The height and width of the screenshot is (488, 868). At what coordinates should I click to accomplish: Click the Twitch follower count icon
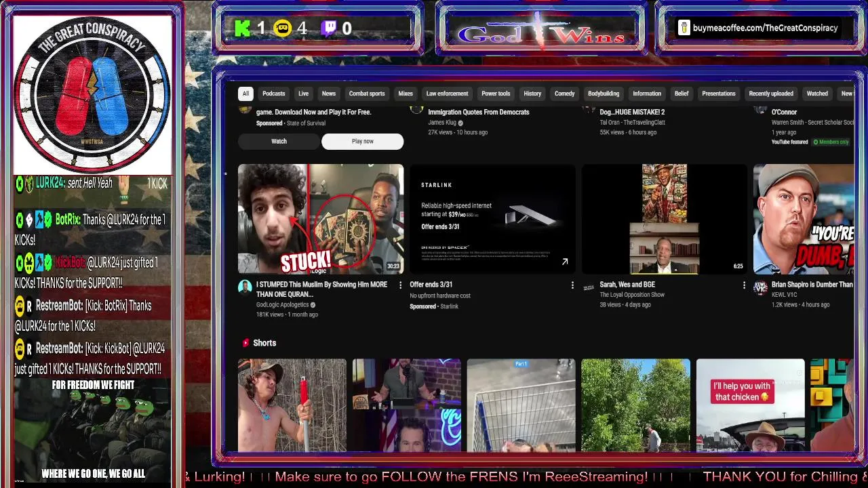click(329, 28)
